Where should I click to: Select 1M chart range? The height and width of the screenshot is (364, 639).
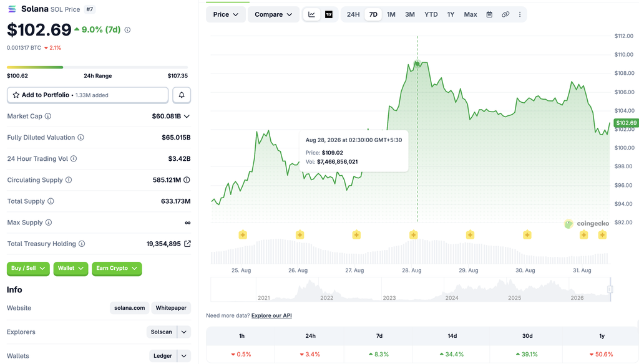pyautogui.click(x=391, y=14)
